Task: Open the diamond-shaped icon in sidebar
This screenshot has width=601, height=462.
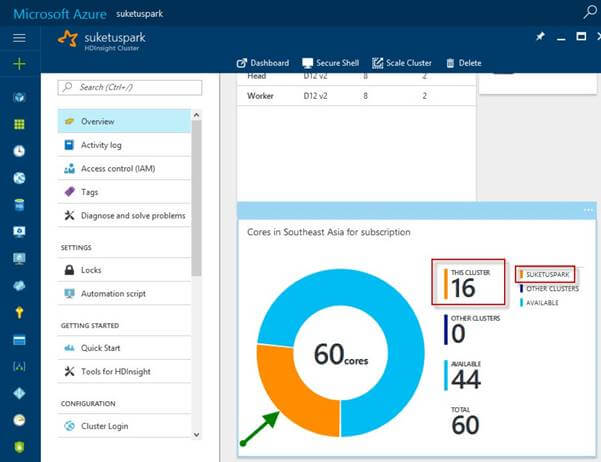Action: coord(19,393)
